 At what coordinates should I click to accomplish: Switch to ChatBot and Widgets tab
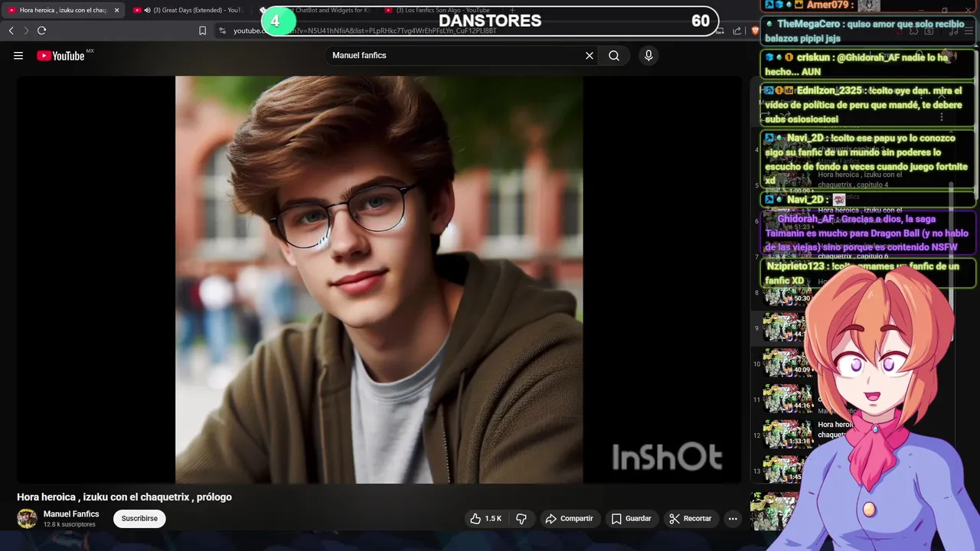pos(315,10)
